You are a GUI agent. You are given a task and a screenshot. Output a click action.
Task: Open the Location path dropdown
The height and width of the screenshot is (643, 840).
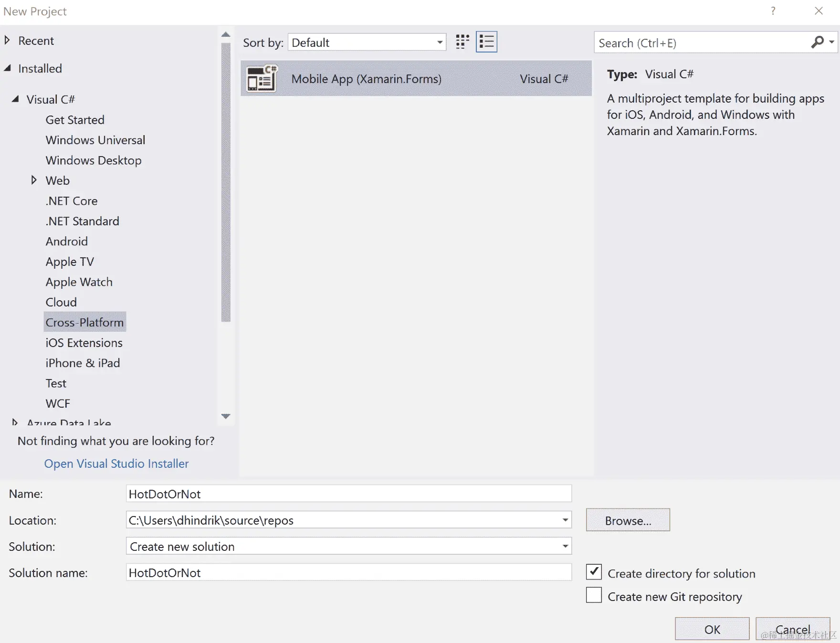[x=565, y=520]
